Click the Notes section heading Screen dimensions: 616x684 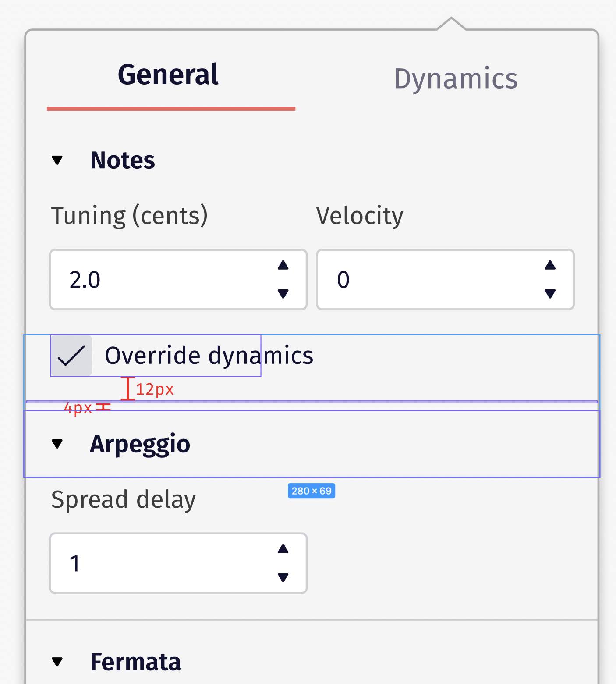[x=123, y=160]
